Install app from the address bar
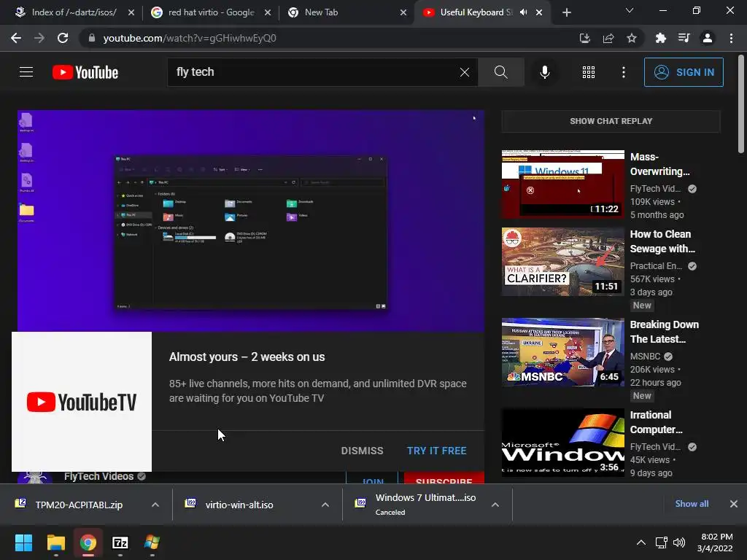The width and height of the screenshot is (747, 560). pos(584,38)
